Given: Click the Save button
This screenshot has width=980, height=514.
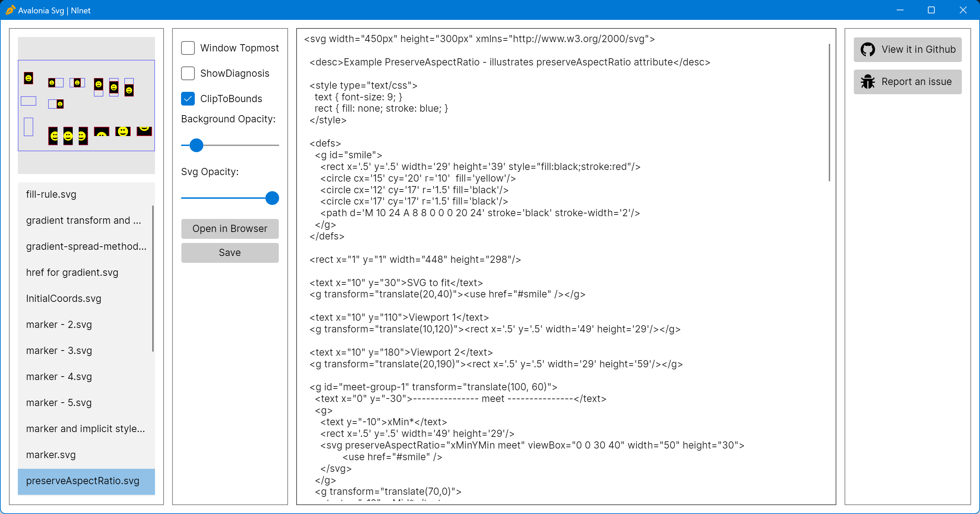Looking at the screenshot, I should click(x=230, y=253).
